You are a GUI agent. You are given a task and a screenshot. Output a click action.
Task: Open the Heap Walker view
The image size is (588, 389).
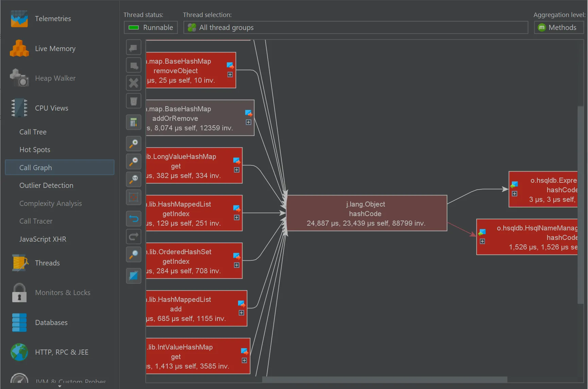click(55, 78)
